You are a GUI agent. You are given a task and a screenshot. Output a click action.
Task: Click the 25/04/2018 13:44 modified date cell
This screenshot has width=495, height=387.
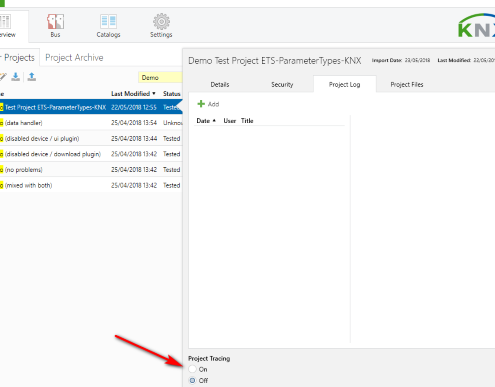click(x=134, y=138)
